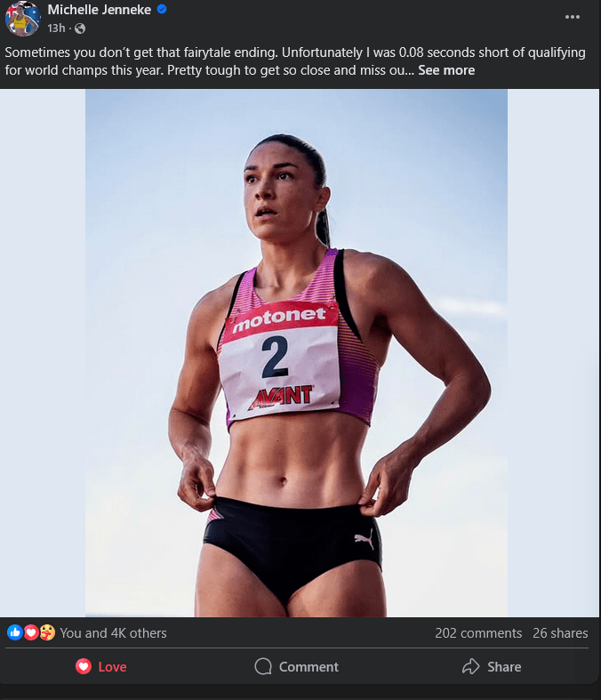Click the Share button label
This screenshot has height=700, width=601.
[x=504, y=667]
